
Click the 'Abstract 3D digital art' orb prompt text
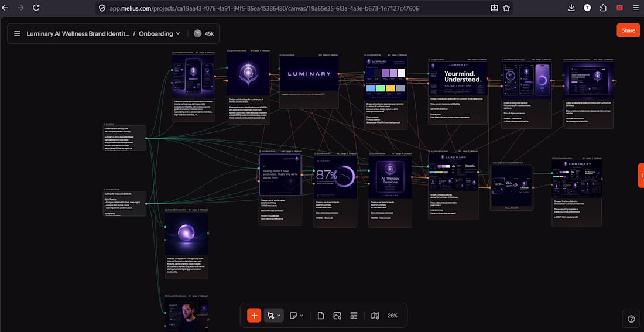[x=186, y=266]
